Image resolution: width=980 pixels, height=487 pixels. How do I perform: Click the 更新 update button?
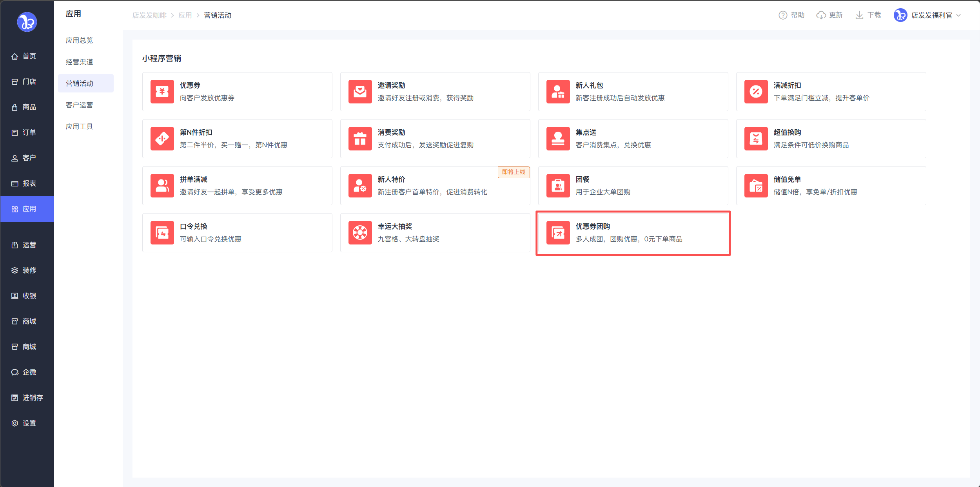(829, 15)
